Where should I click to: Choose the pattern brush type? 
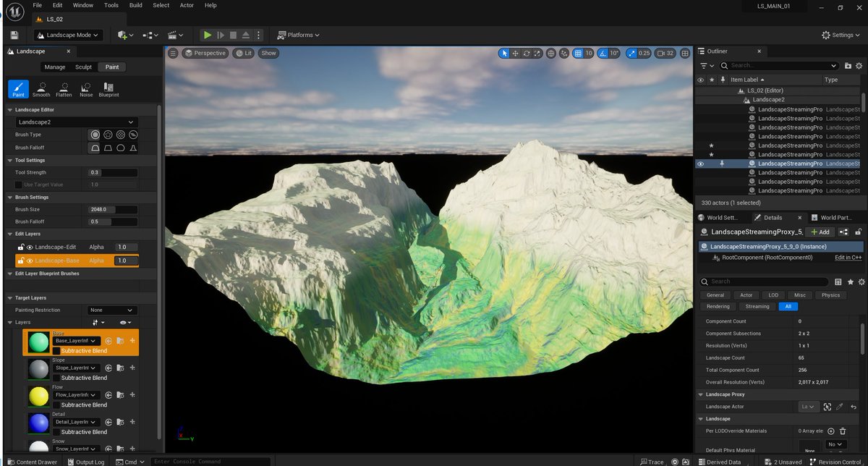[x=120, y=135]
